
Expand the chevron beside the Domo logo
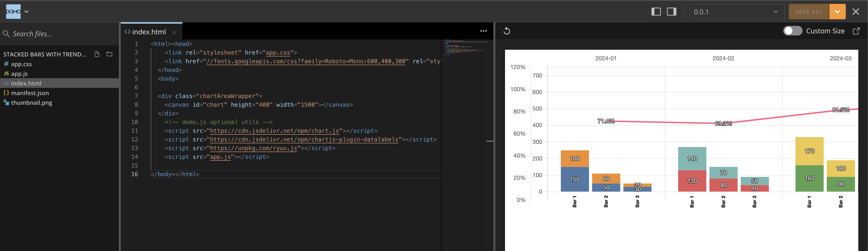pos(27,11)
